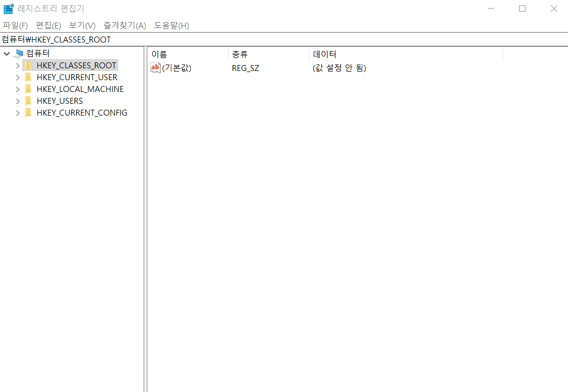The height and width of the screenshot is (392, 568).
Task: Expand the HKEY_USERS key
Action: point(18,101)
